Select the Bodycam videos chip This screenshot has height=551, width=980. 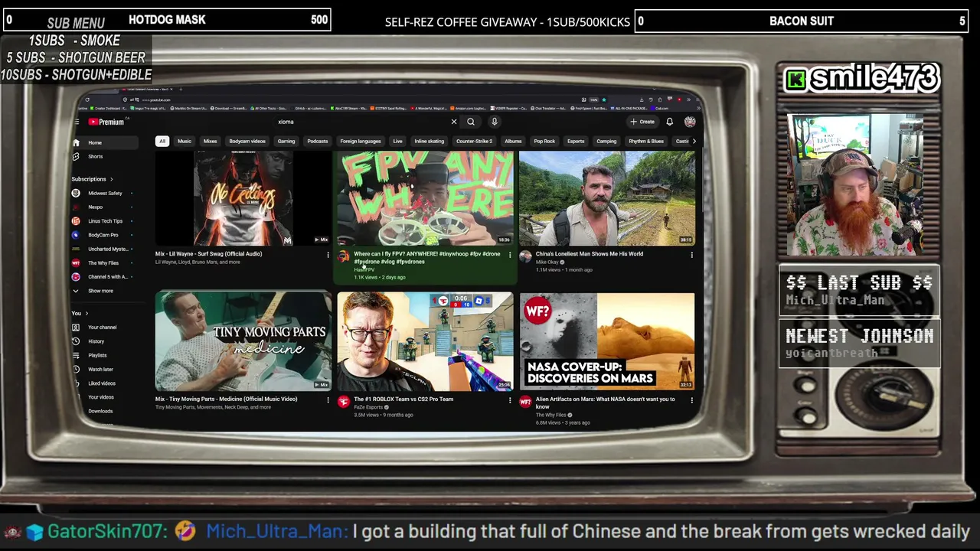[x=247, y=141]
